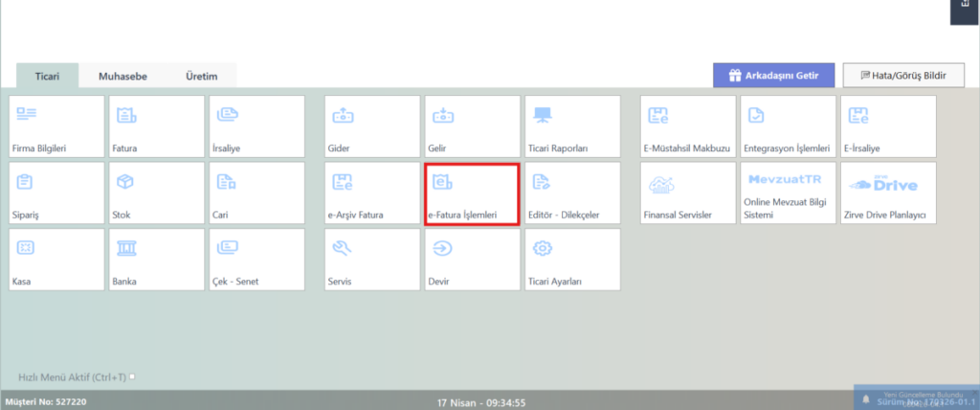The width and height of the screenshot is (980, 410).
Task: Open the Fatura module tile
Action: point(157,126)
